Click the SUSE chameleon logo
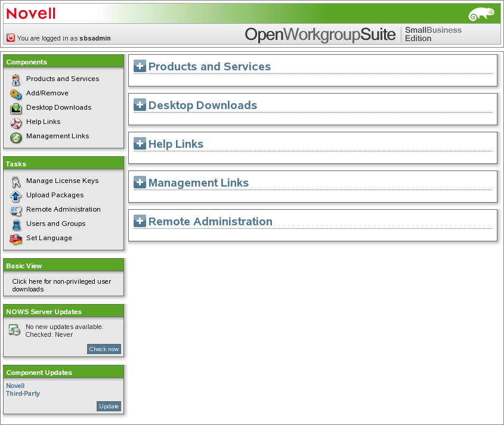 tap(481, 14)
